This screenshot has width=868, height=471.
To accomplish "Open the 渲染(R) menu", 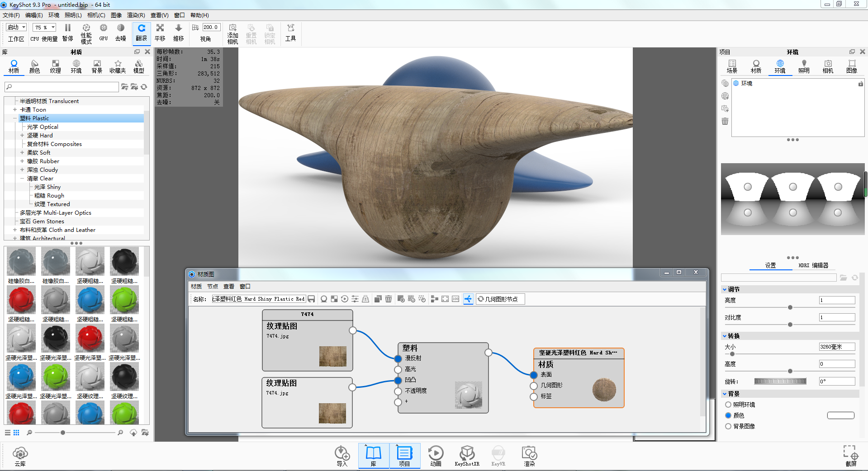I will pos(136,15).
